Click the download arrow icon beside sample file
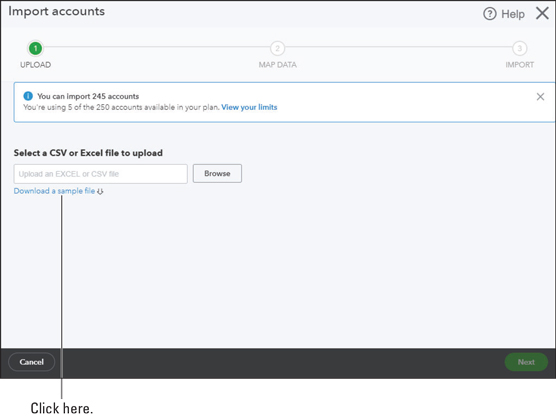Screen dimensions: 556x417 (100, 191)
